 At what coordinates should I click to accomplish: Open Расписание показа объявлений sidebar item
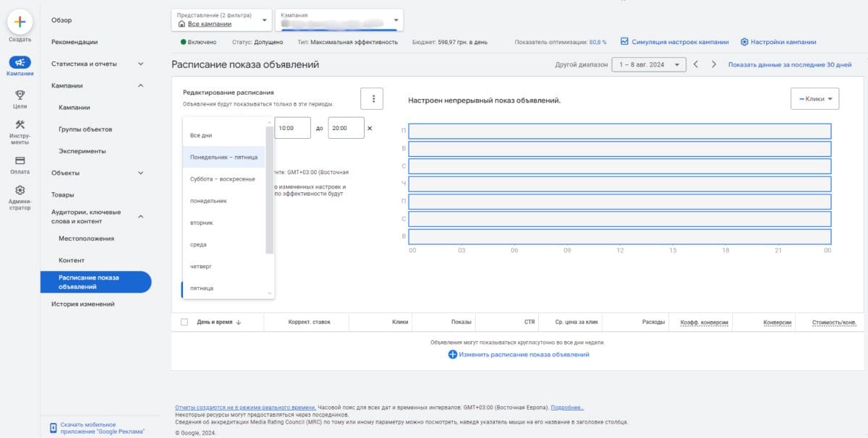pos(95,282)
